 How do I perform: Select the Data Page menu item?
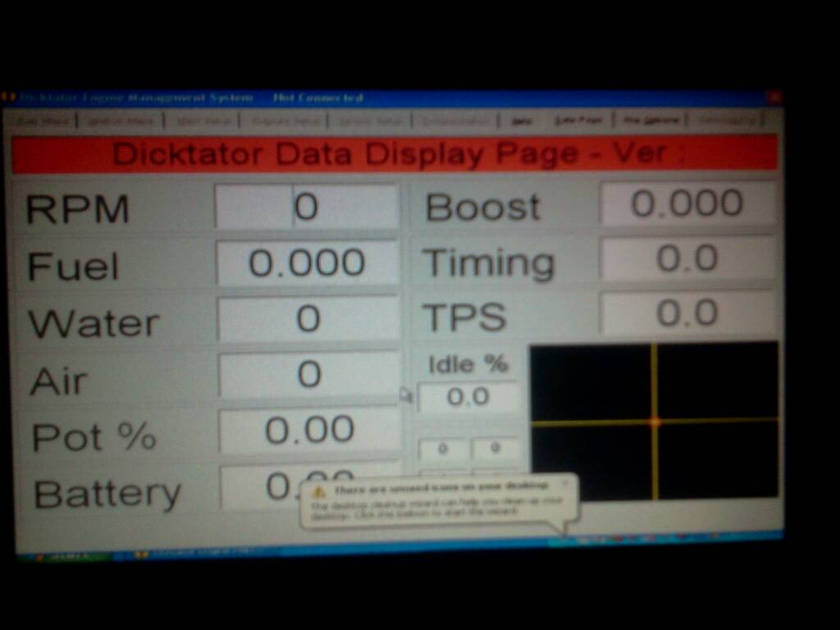click(x=579, y=120)
